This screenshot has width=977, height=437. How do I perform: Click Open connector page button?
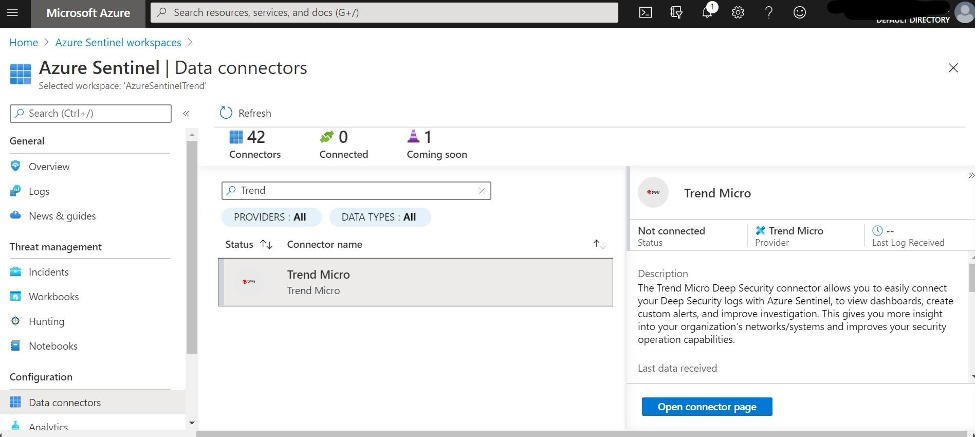[707, 406]
